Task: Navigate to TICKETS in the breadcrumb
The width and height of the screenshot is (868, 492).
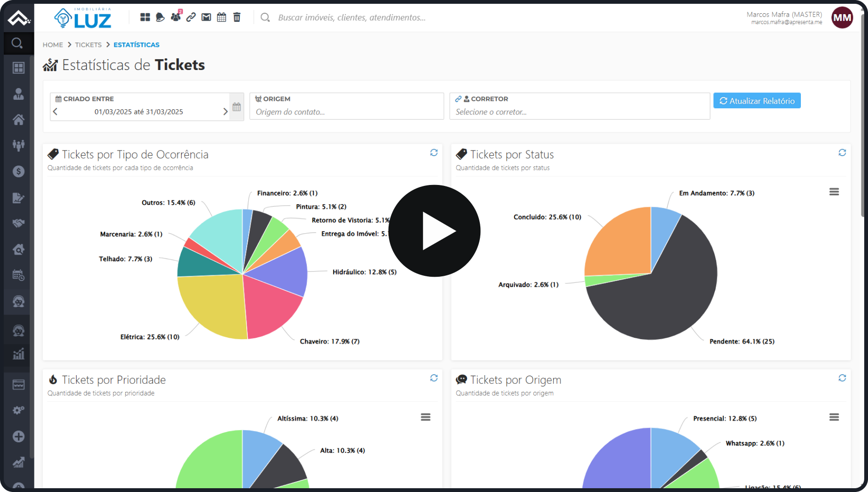Action: [x=88, y=45]
